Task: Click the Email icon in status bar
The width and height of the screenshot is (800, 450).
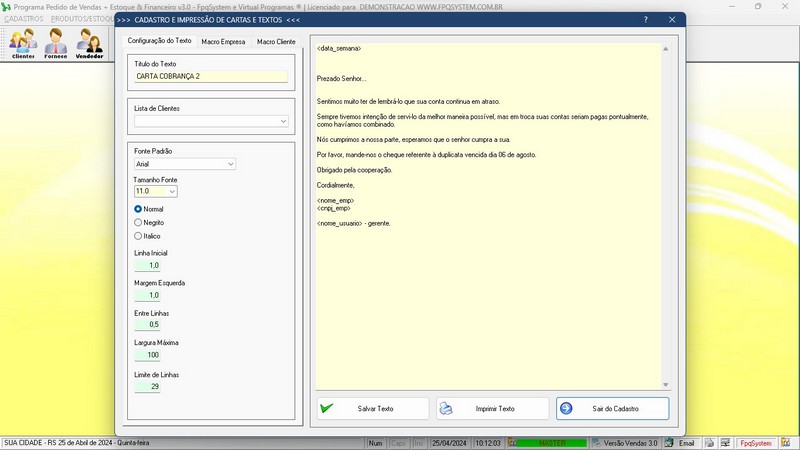Action: [669, 443]
